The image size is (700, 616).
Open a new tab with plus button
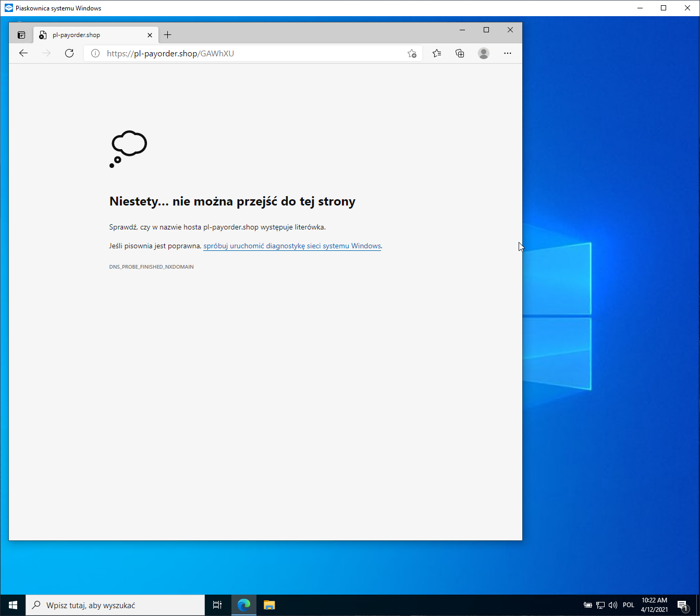(x=167, y=35)
